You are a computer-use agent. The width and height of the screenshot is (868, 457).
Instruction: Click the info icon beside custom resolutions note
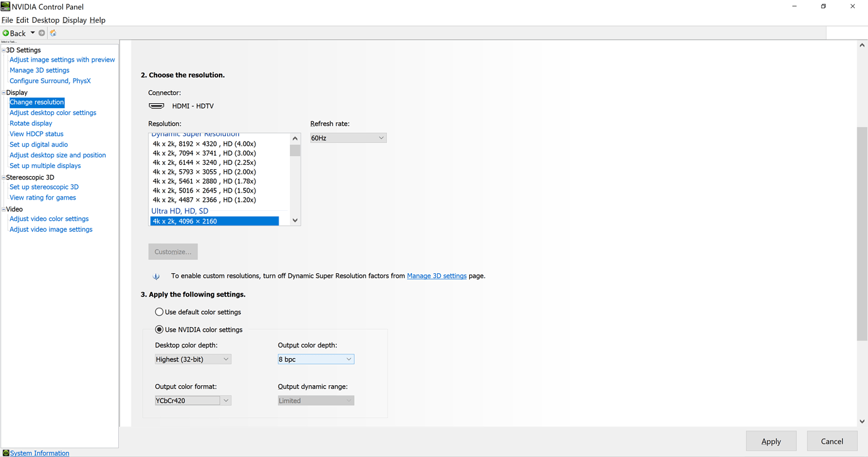click(156, 276)
